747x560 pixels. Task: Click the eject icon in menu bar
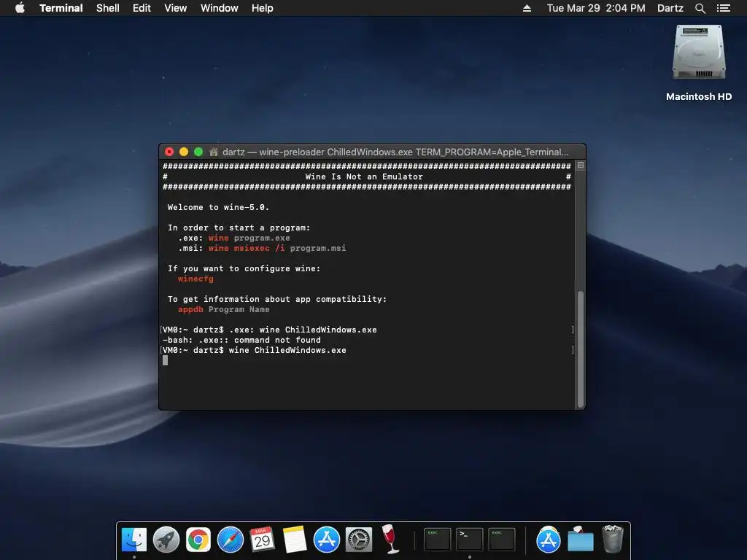527,8
